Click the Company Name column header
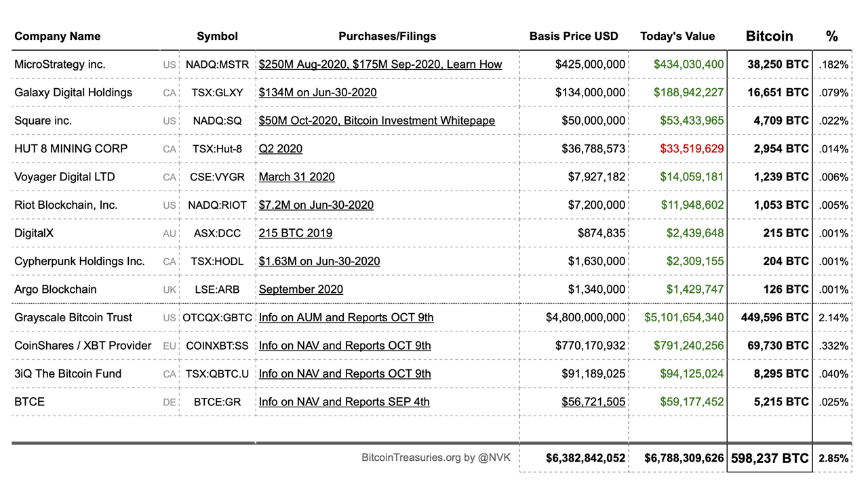The height and width of the screenshot is (488, 868). click(x=57, y=36)
